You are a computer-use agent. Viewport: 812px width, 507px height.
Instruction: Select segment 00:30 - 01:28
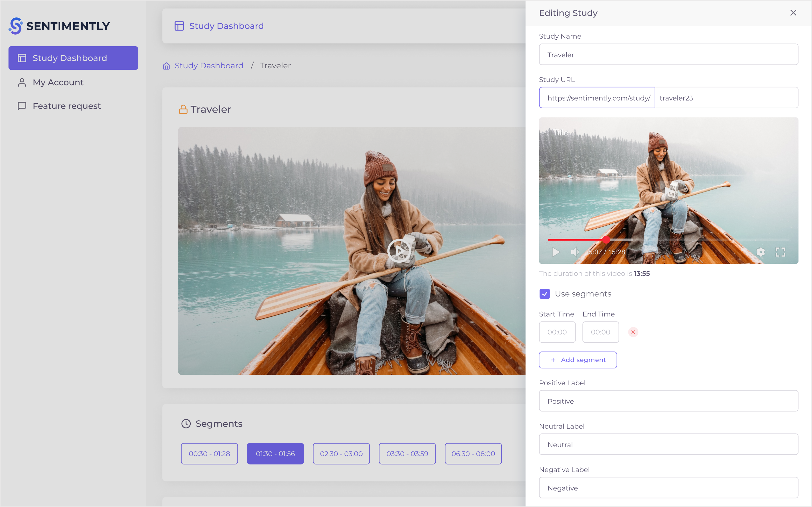pyautogui.click(x=209, y=454)
